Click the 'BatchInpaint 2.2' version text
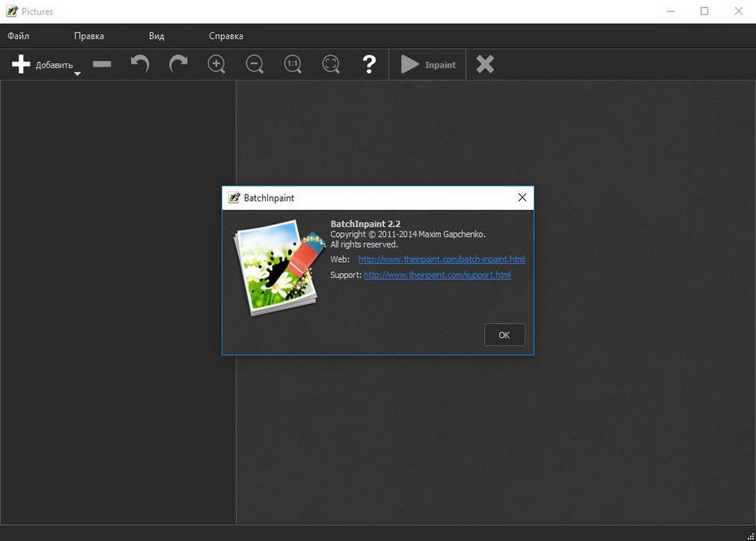 pos(365,224)
